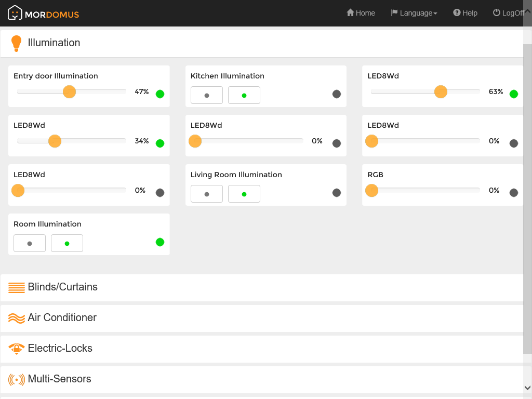This screenshot has height=399, width=532.
Task: Open the Language dropdown menu
Action: 414,13
